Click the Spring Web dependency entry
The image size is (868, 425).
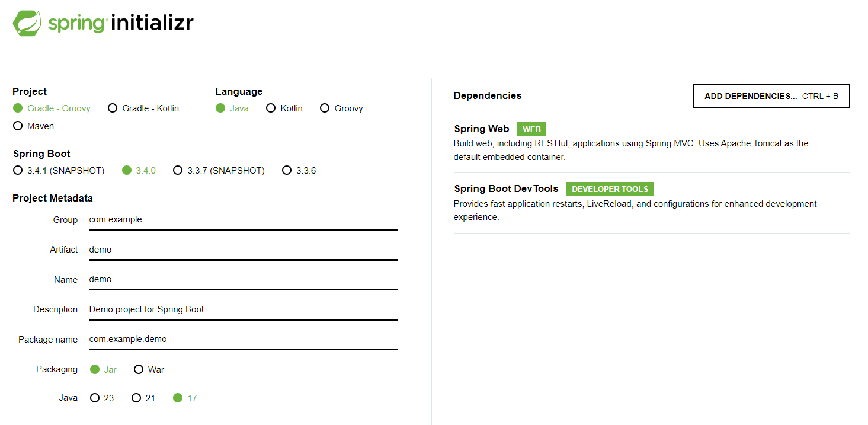[x=652, y=143]
